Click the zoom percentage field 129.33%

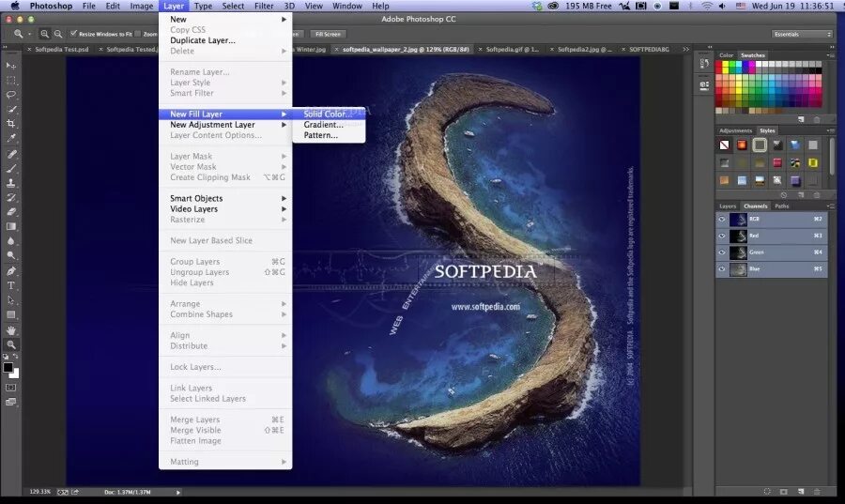[x=39, y=492]
